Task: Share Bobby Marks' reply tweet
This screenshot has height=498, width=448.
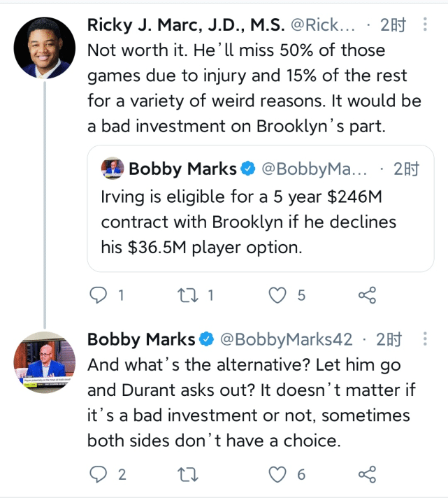Action: coord(367,474)
